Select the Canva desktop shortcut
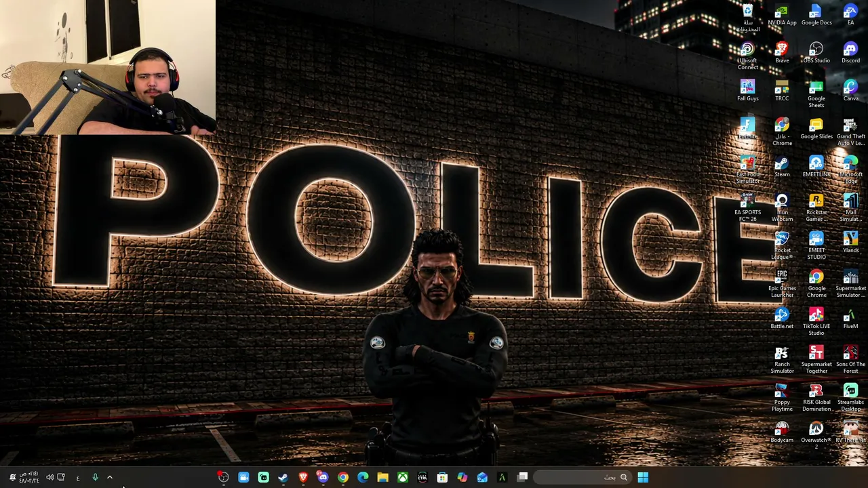Screen dimensions: 868x488 850,91
